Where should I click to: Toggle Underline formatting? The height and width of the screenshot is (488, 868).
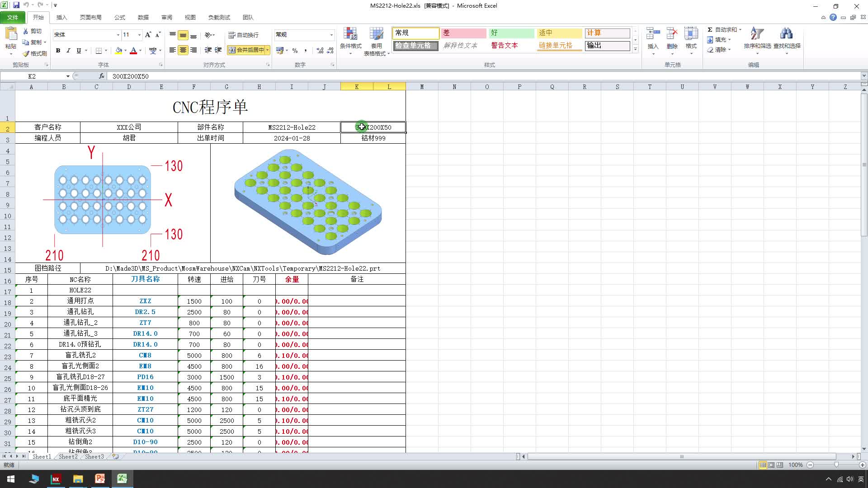click(x=79, y=51)
